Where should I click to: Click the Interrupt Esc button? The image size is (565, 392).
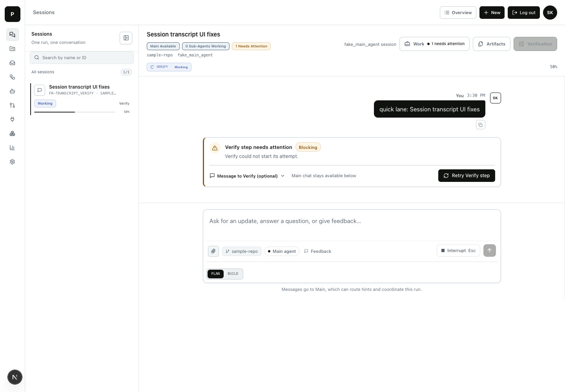coord(458,250)
